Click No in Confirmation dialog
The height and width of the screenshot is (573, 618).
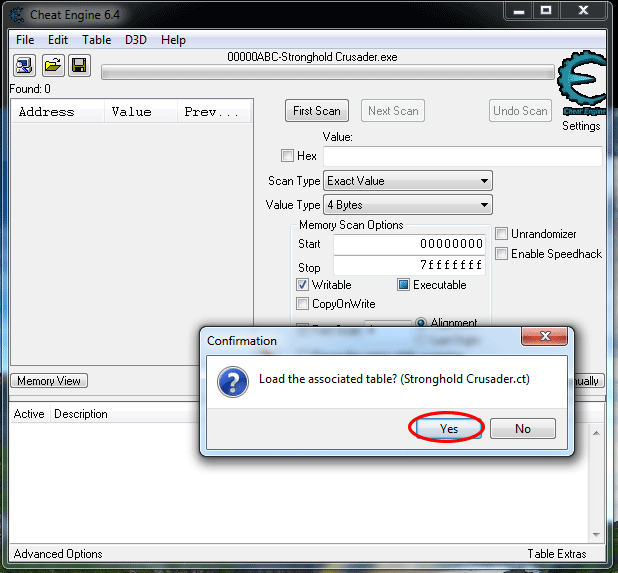coord(523,428)
